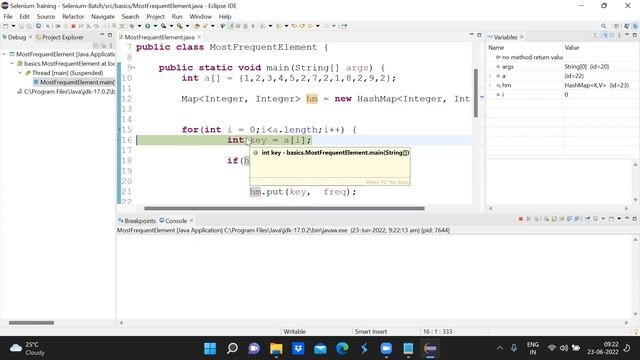The image size is (640, 360).
Task: Select the MostFrequentElement.main stack frame
Action: point(74,82)
